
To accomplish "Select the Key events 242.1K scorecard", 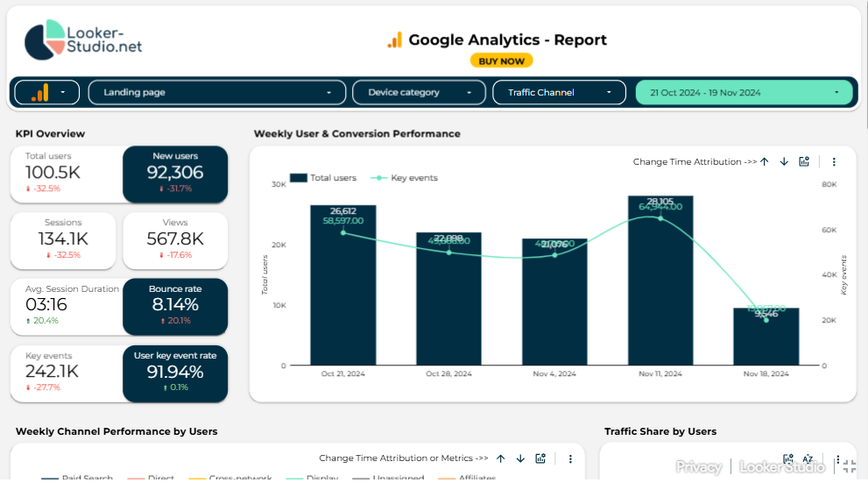I will coord(67,374).
